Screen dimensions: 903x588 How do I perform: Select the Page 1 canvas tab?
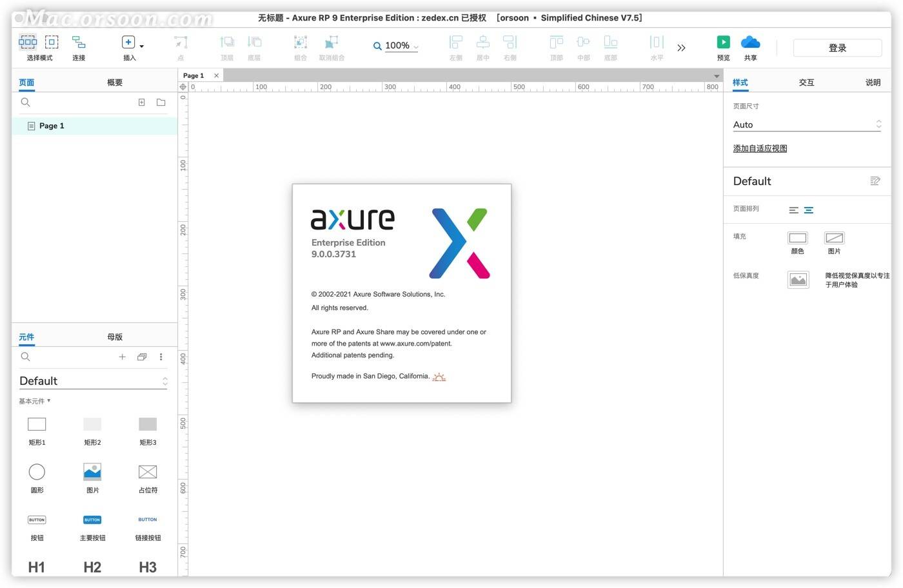[193, 75]
